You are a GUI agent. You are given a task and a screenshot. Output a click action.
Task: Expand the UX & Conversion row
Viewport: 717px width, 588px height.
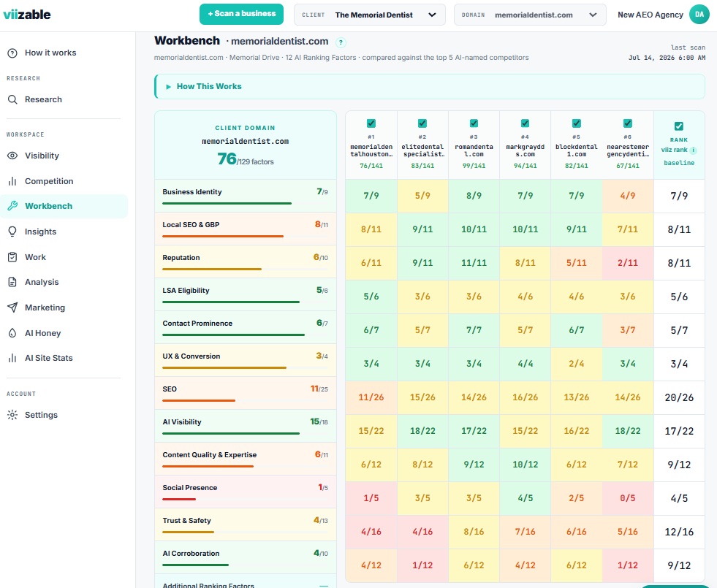(x=246, y=360)
